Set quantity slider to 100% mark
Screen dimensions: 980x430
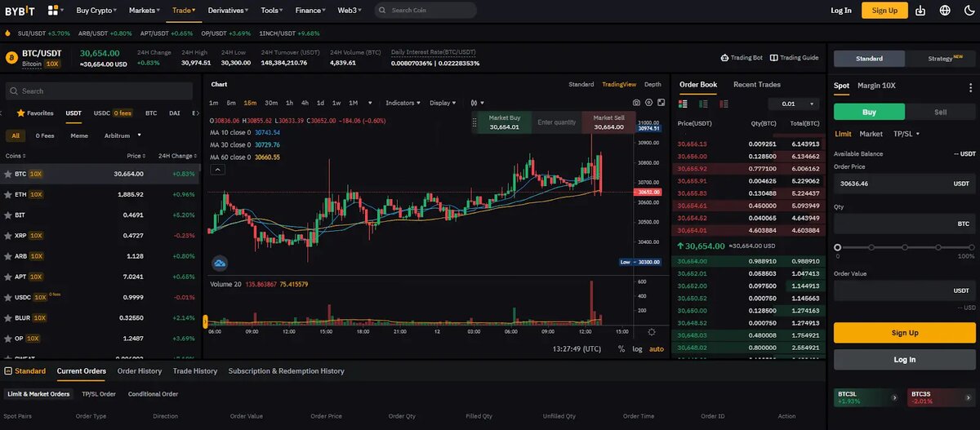point(973,247)
